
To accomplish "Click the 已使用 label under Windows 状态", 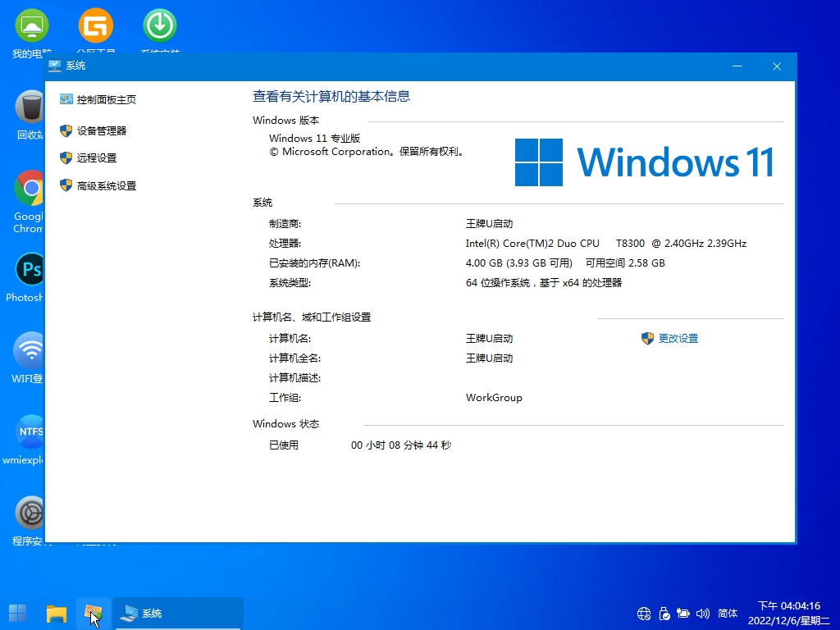I will point(284,445).
